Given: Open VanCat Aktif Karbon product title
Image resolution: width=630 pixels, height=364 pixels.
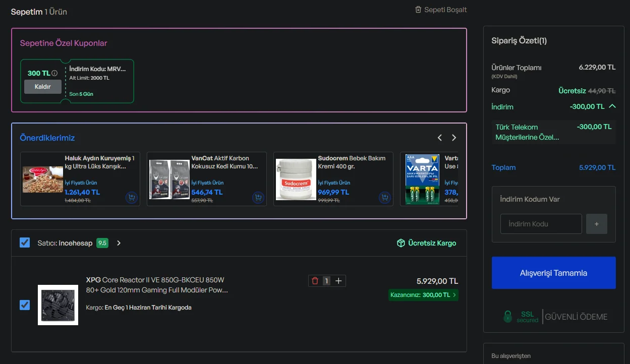Looking at the screenshot, I should 225,162.
